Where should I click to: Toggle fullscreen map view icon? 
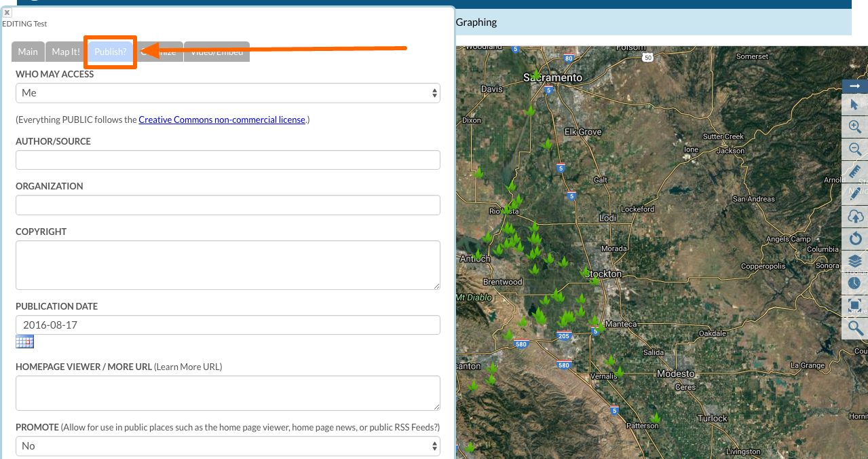(x=854, y=306)
